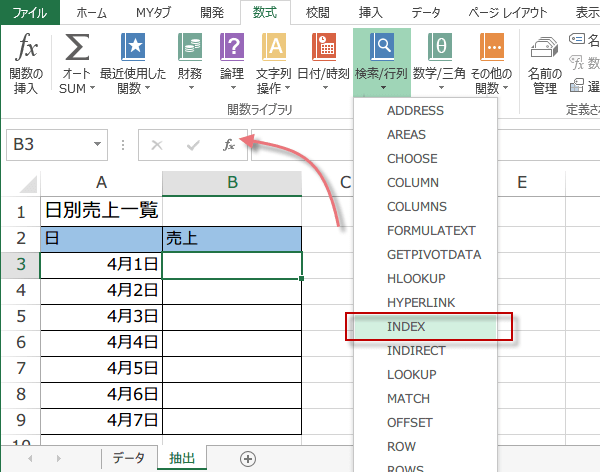Expand the 財務 dropdown arrow
The height and width of the screenshot is (472, 600).
click(x=191, y=88)
